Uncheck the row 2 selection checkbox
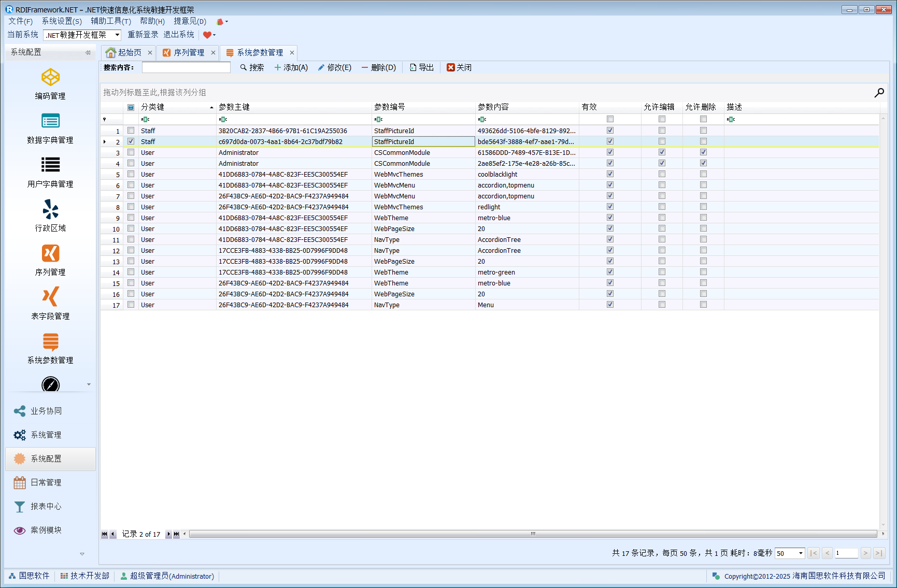 pos(131,141)
